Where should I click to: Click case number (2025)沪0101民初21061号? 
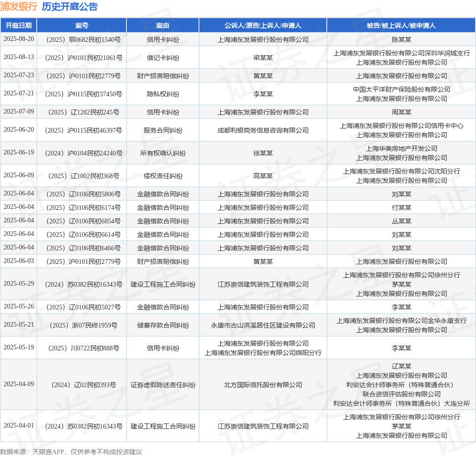pyautogui.click(x=82, y=58)
